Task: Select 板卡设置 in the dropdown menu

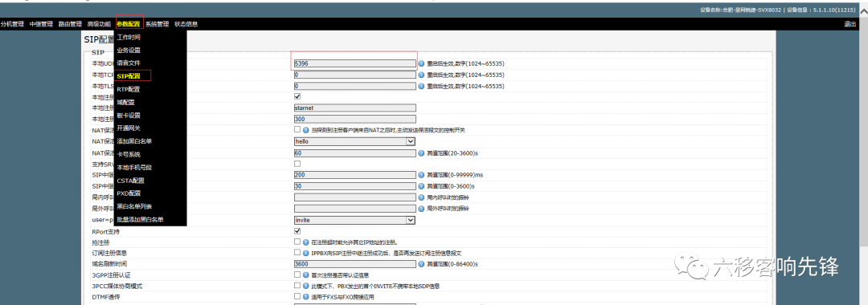Action: pos(129,116)
